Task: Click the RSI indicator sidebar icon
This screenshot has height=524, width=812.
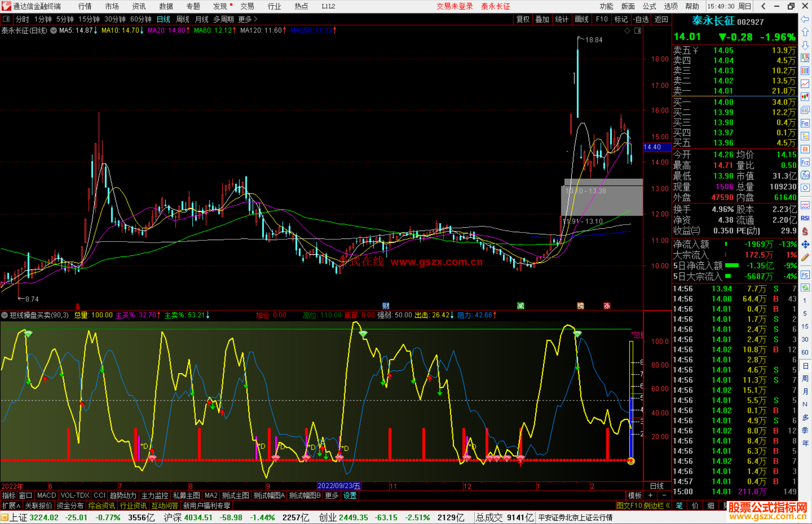Action: pos(805,218)
